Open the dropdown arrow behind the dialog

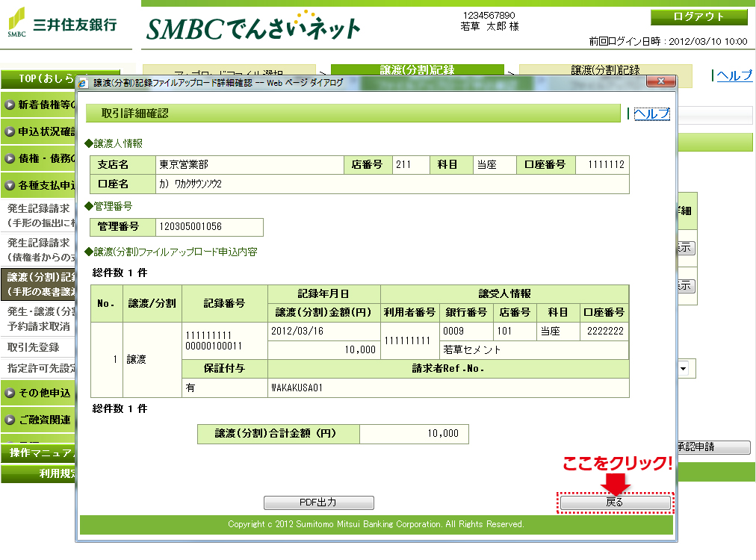pyautogui.click(x=684, y=369)
